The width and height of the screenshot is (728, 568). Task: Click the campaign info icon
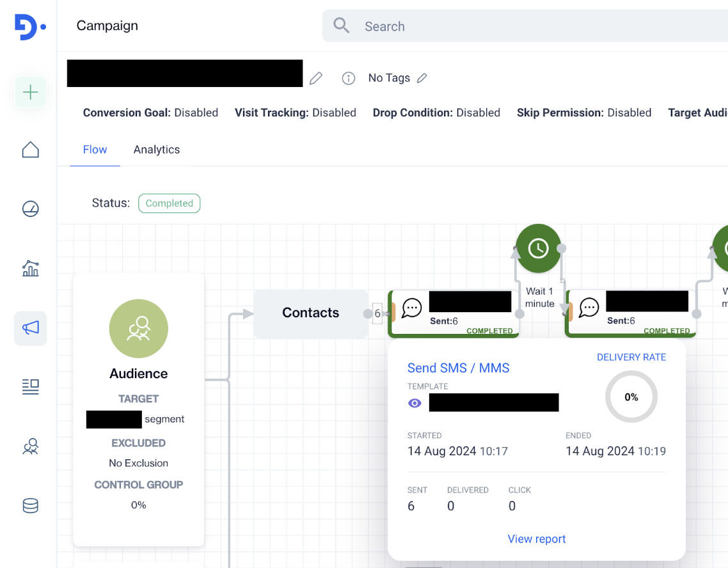coord(348,78)
